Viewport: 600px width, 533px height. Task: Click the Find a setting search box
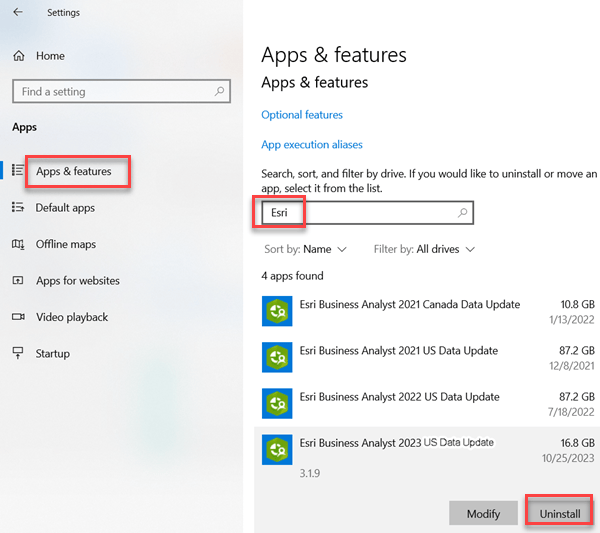[x=121, y=91]
